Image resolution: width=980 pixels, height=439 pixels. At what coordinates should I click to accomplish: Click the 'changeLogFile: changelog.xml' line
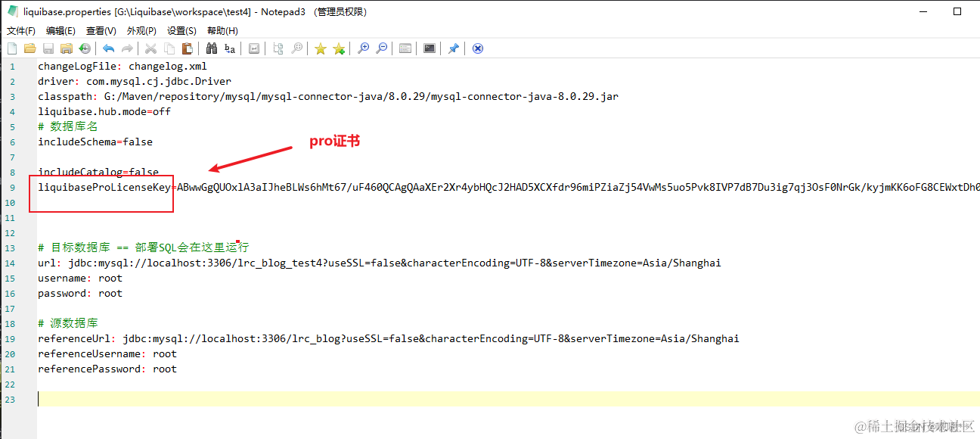(122, 66)
